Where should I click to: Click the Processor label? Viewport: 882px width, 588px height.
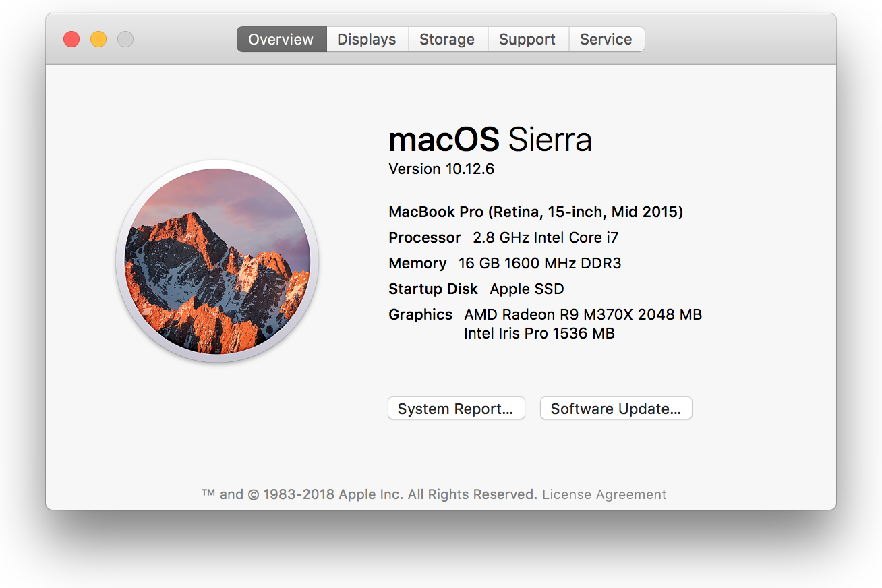424,237
